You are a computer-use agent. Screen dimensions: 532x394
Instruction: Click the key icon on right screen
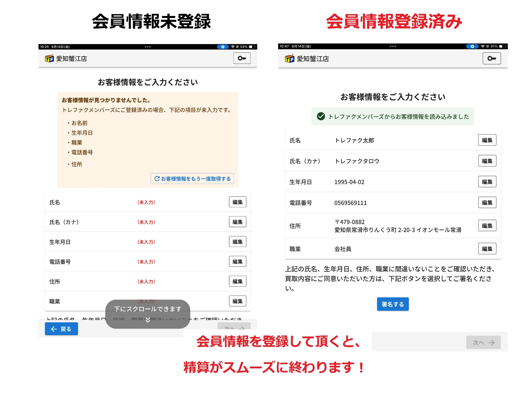(x=492, y=59)
